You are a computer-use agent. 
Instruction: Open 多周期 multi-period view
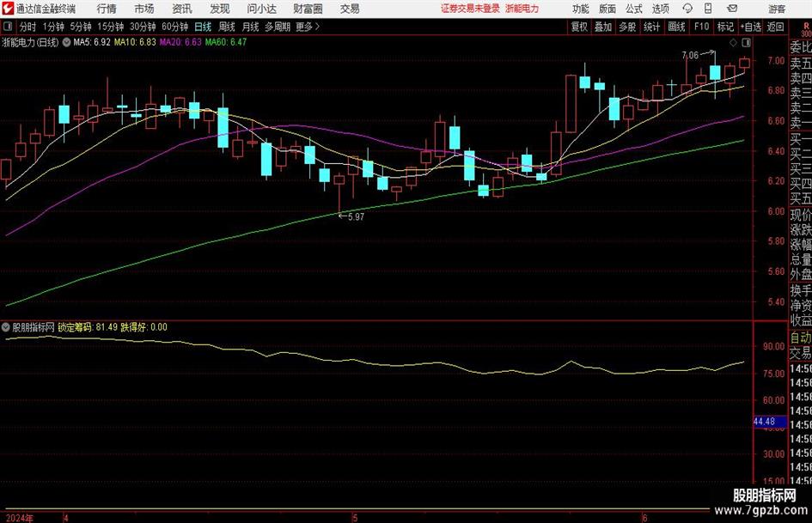pyautogui.click(x=278, y=27)
